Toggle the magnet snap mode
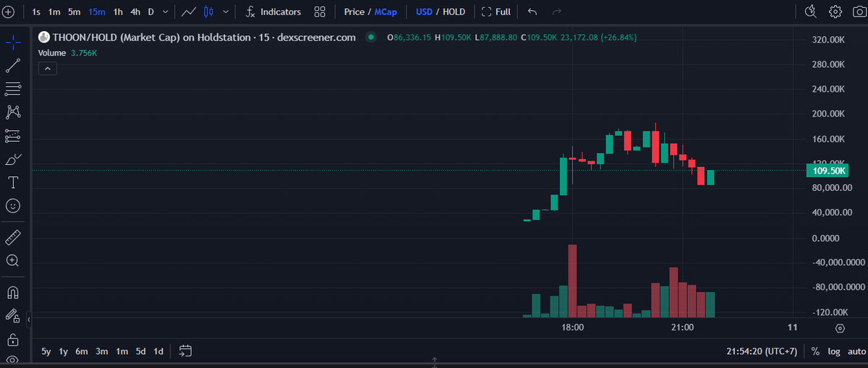 pos(12,292)
